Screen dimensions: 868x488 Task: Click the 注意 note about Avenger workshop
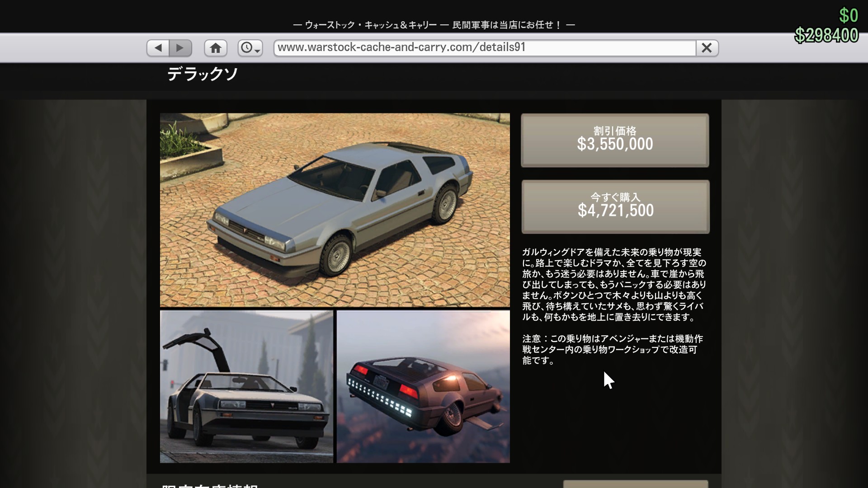pyautogui.click(x=613, y=349)
